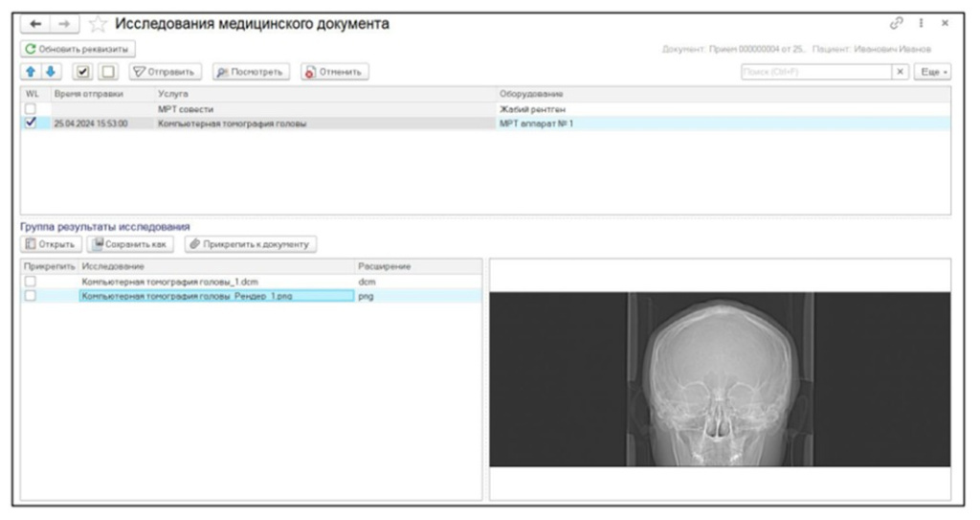Viewport: 980px width, 520px height.
Task: Click the Посмотреть button
Action: pyautogui.click(x=251, y=72)
